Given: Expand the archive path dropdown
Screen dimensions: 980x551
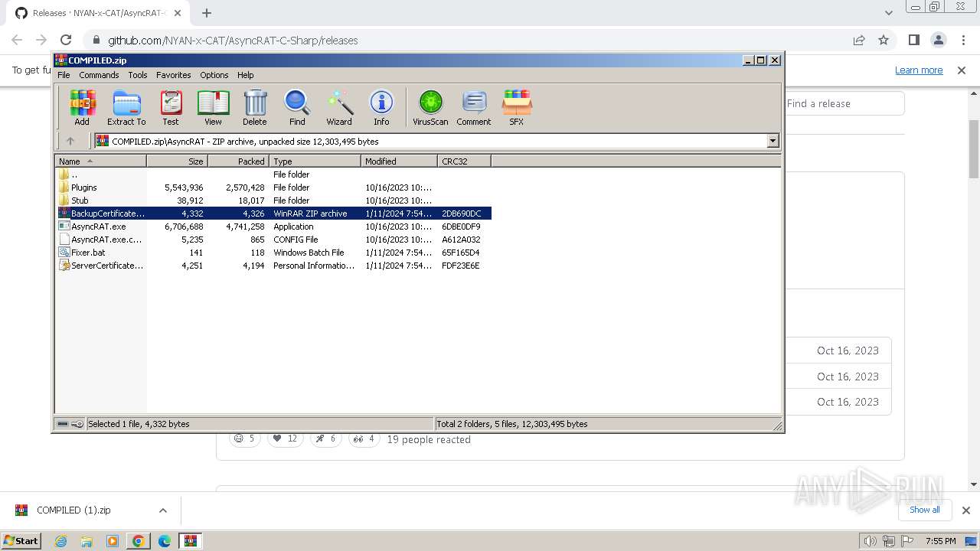Looking at the screenshot, I should tap(773, 141).
